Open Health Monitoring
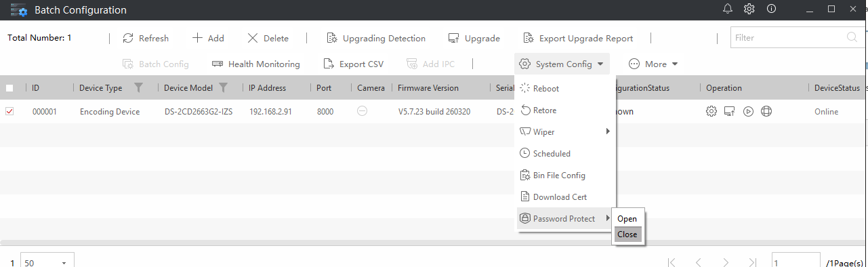 [256, 64]
